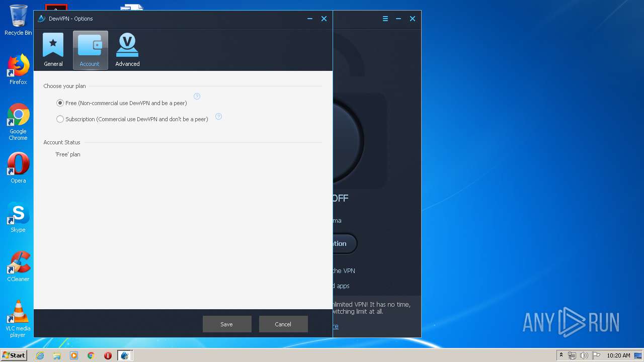
Task: Select the Account options tab
Action: pos(90,50)
